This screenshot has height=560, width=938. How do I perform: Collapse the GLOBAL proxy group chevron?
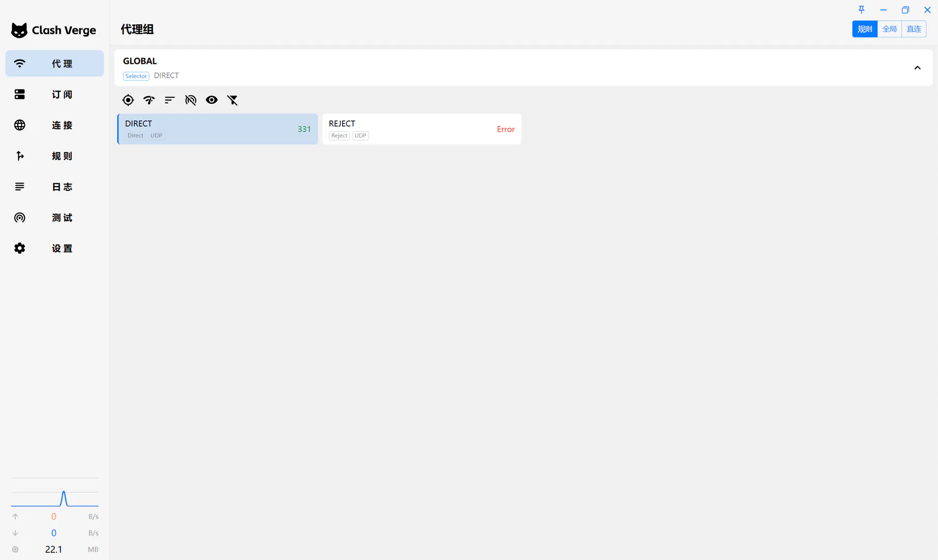coord(917,68)
